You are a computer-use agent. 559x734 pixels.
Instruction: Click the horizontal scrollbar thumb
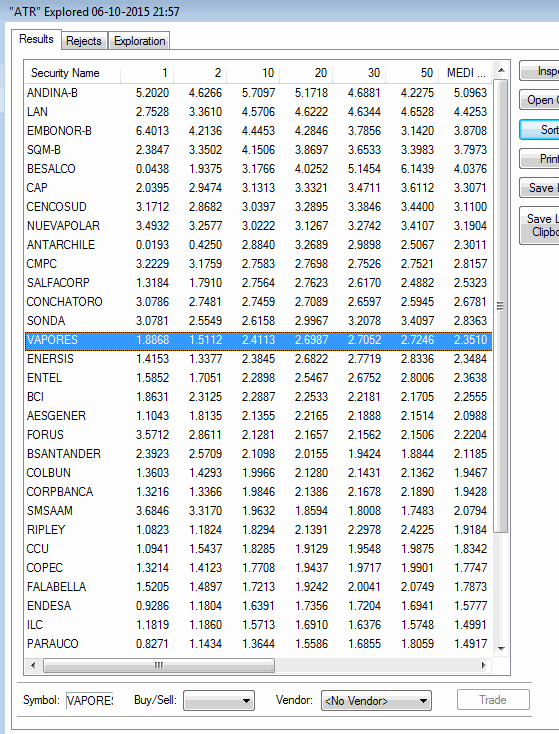coord(159,665)
